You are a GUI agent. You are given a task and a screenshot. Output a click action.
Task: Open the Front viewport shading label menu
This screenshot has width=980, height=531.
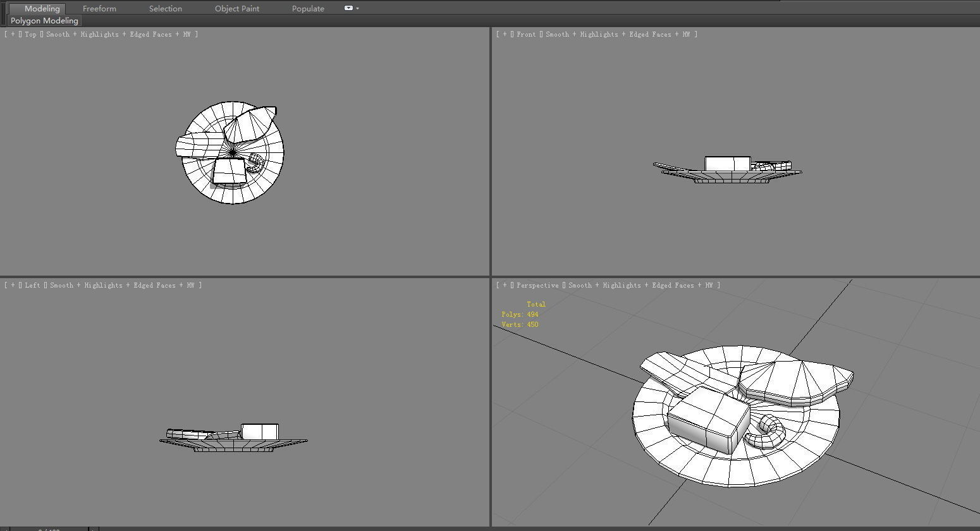tap(618, 35)
